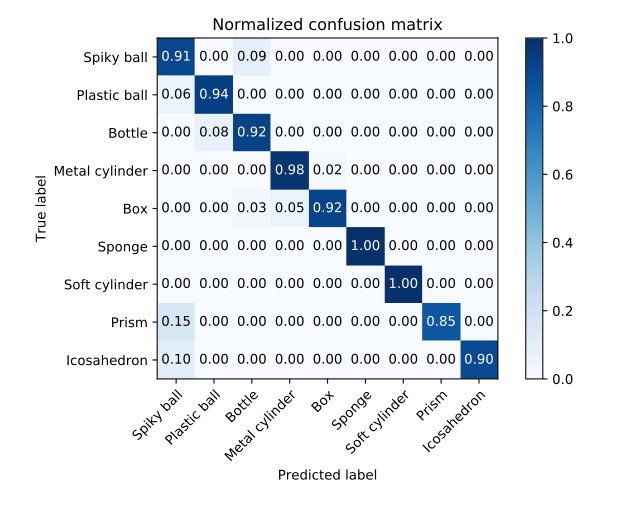This screenshot has width=624, height=512.
Task: Click the 0.91 Spiky ball diagonal cell
Action: coord(176,57)
